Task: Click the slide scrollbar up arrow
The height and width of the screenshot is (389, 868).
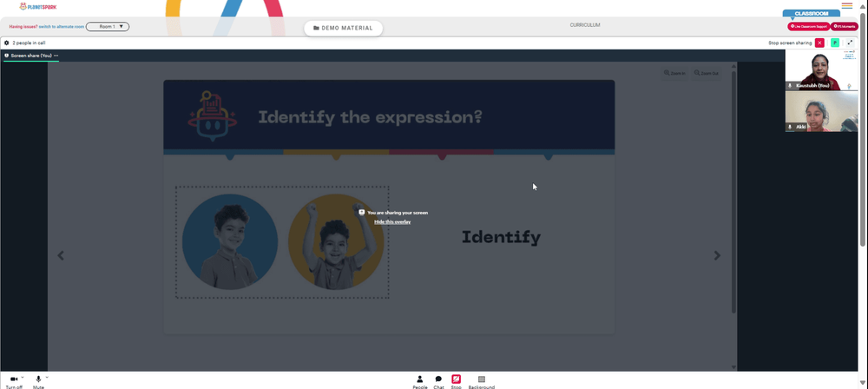Action: coord(734,66)
